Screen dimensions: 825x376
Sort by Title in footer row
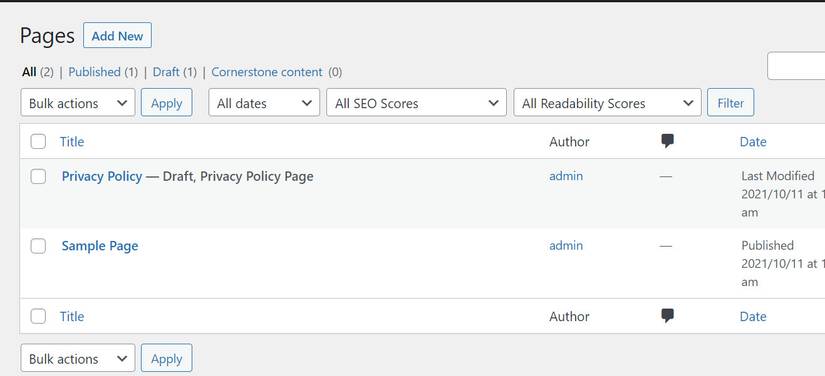72,316
